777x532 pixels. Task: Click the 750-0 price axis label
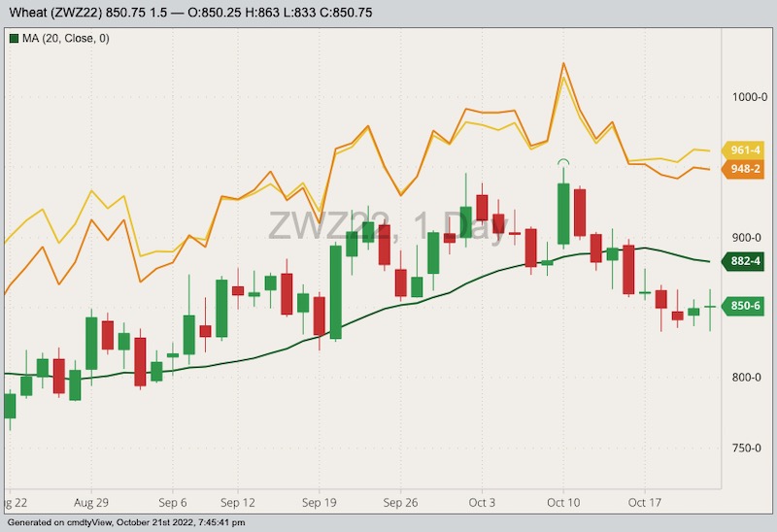746,449
